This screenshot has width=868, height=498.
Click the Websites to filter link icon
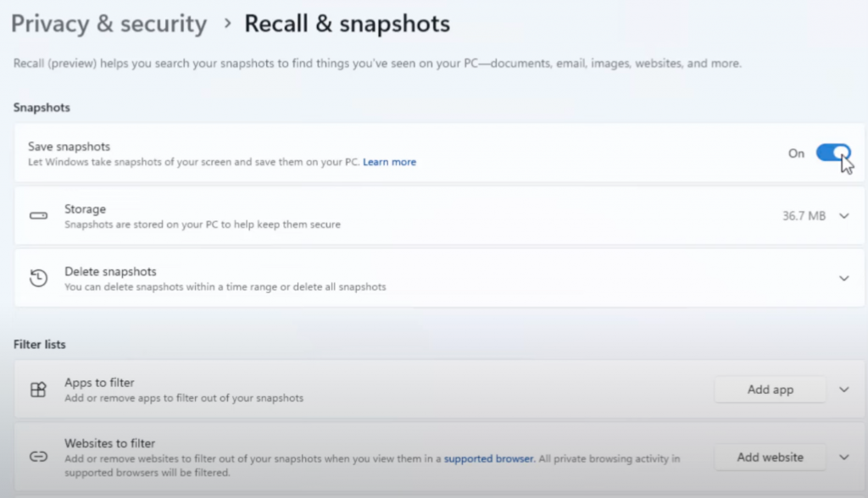38,456
